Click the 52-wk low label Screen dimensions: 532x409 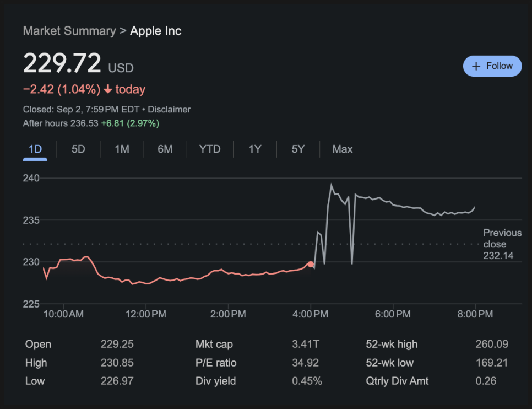pos(389,363)
